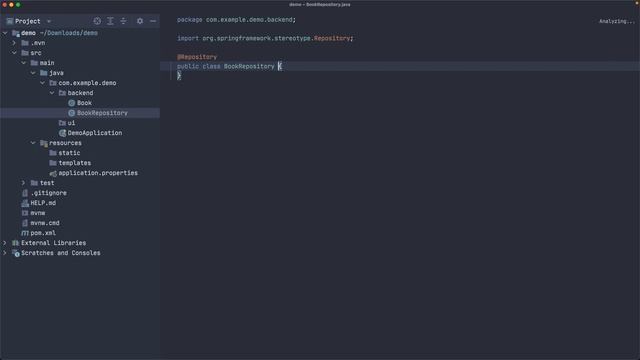Click Repository in the import statement
640x360 pixels.
pos(332,38)
